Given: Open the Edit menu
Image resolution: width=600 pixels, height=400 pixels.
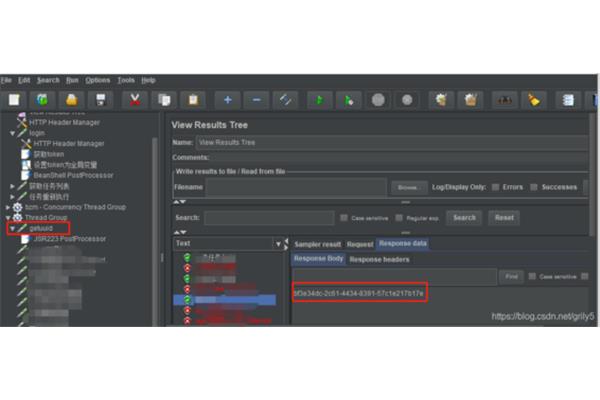Looking at the screenshot, I should coord(24,80).
